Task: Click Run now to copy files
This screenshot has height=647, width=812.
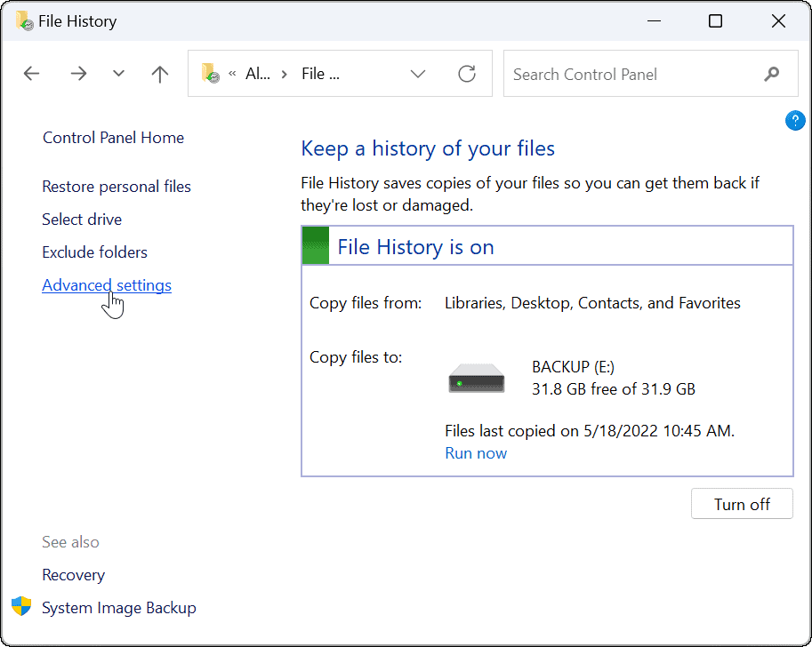Action: (475, 452)
